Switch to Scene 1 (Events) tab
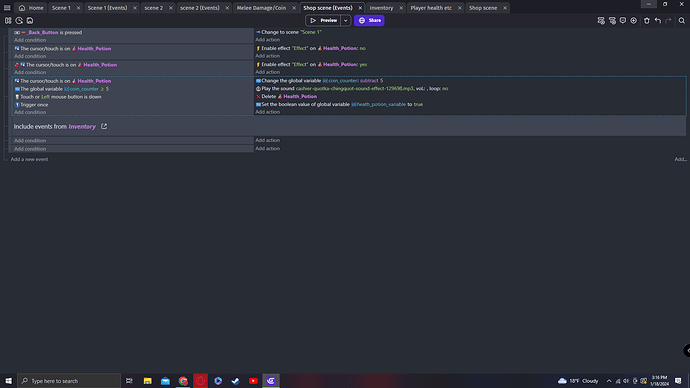The height and width of the screenshot is (388, 690). 107,8
